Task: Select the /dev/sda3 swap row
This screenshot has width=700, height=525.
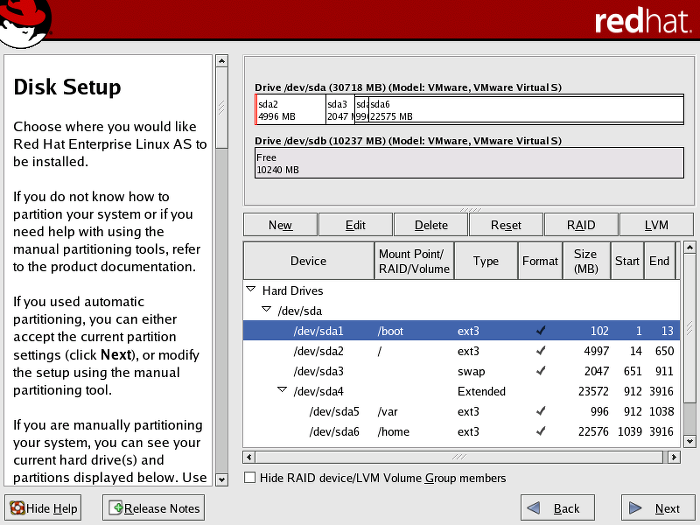Action: 462,371
